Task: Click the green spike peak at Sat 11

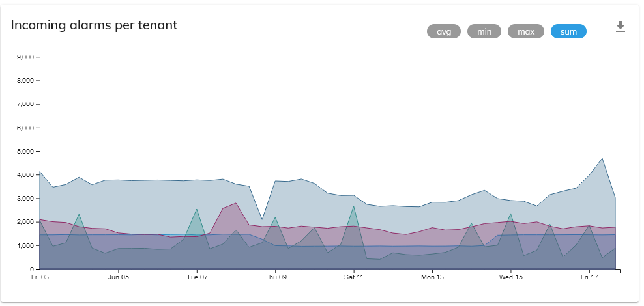Action: tap(353, 206)
